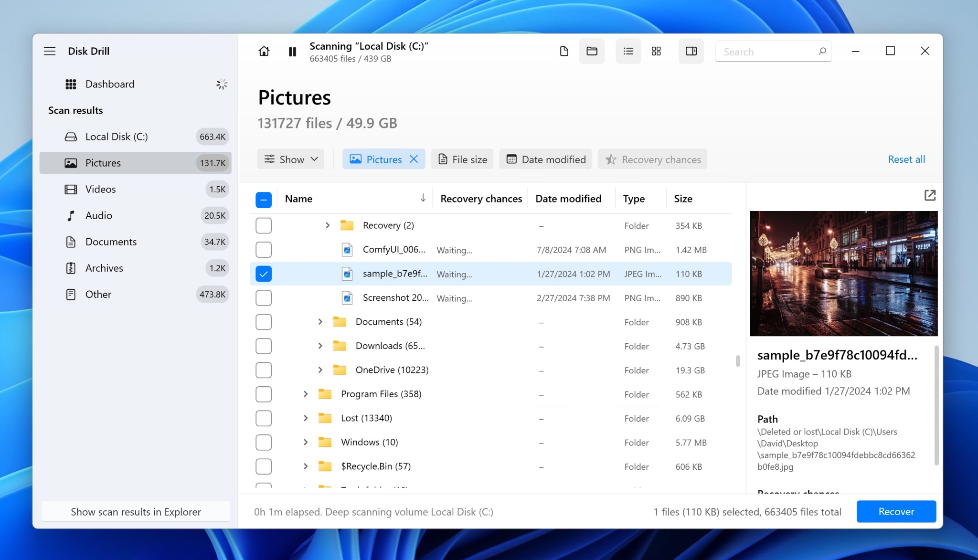
Task: Open the hamburger menu next to Disk Drill
Action: pyautogui.click(x=50, y=51)
